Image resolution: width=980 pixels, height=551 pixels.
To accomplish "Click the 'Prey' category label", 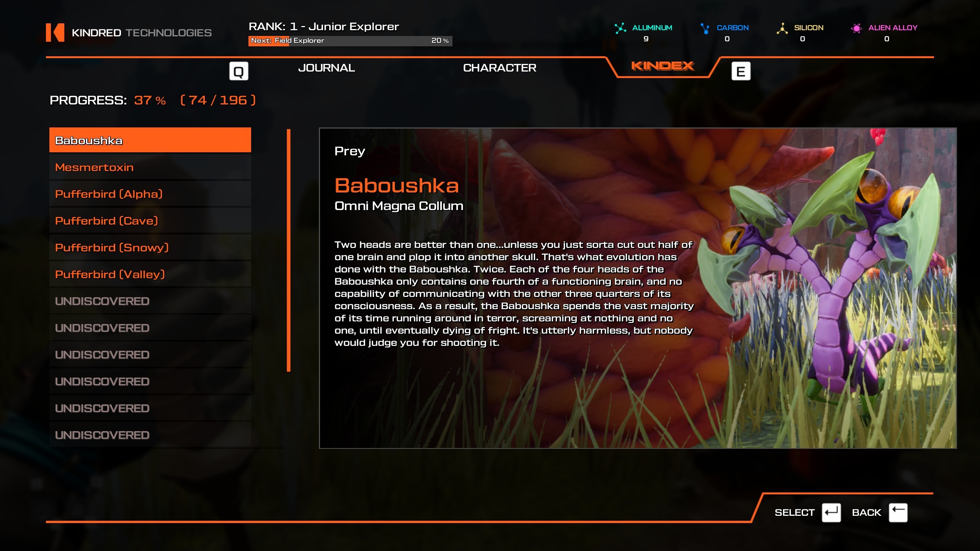I will click(x=350, y=151).
